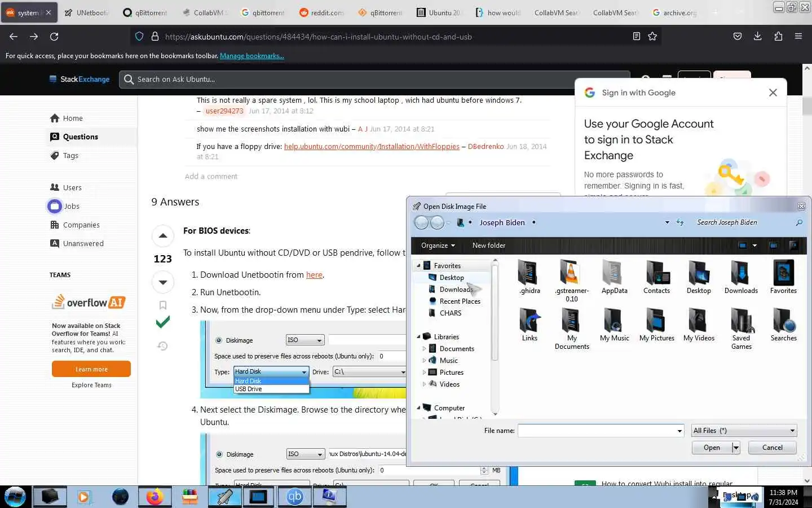
Task: Cancel the Open Disk Image File dialog
Action: 773,448
